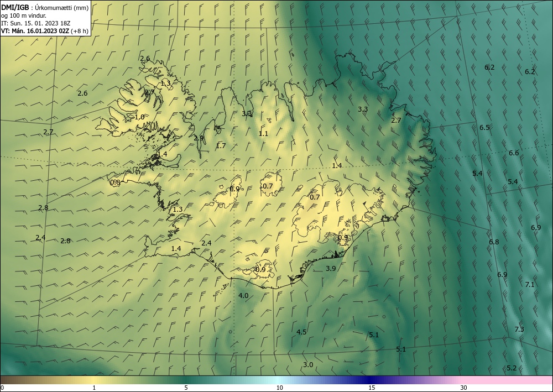The height and width of the screenshot is (392, 553).
Task: Click the color scale tick label 0
Action: click(x=2, y=388)
